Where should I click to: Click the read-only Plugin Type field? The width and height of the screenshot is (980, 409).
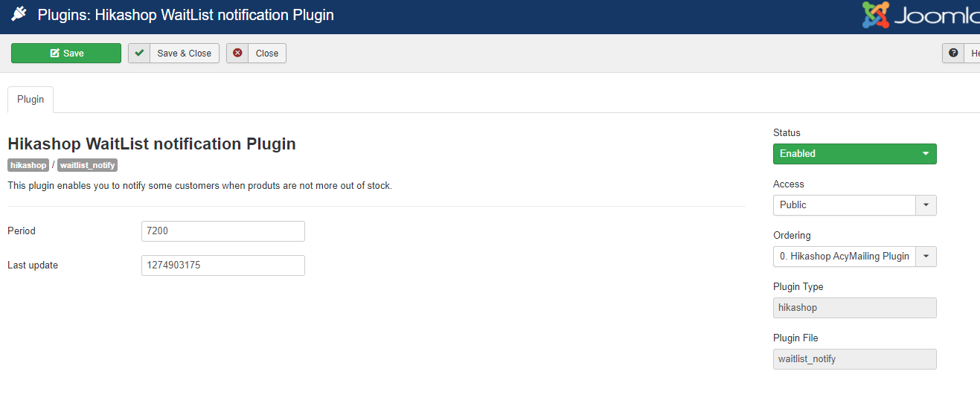pos(854,307)
